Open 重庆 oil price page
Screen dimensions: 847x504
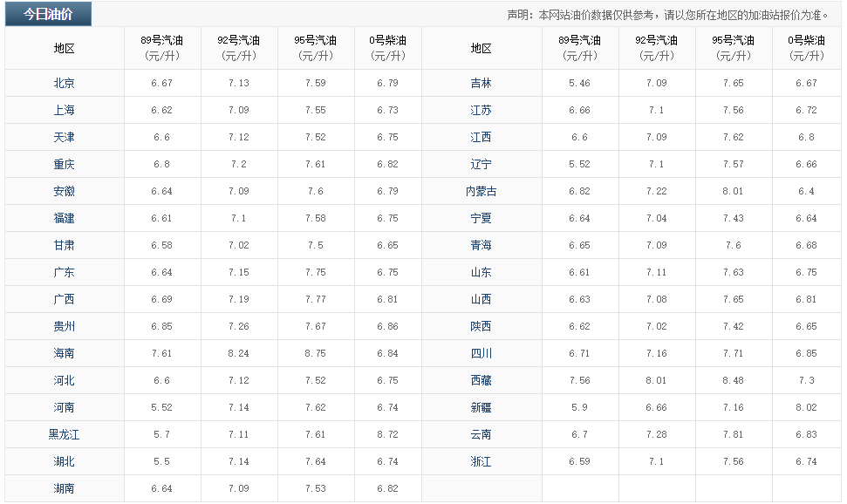click(x=64, y=165)
